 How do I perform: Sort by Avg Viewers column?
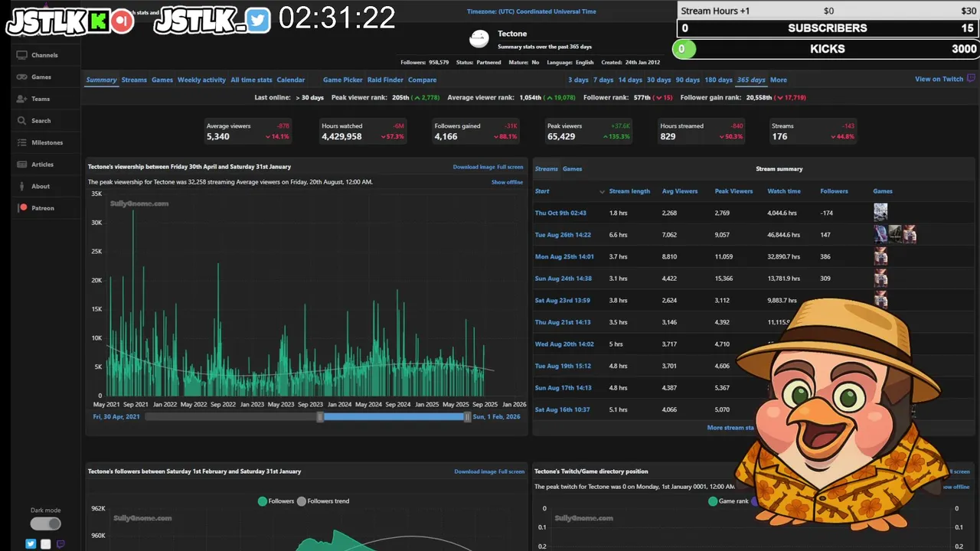(x=680, y=191)
